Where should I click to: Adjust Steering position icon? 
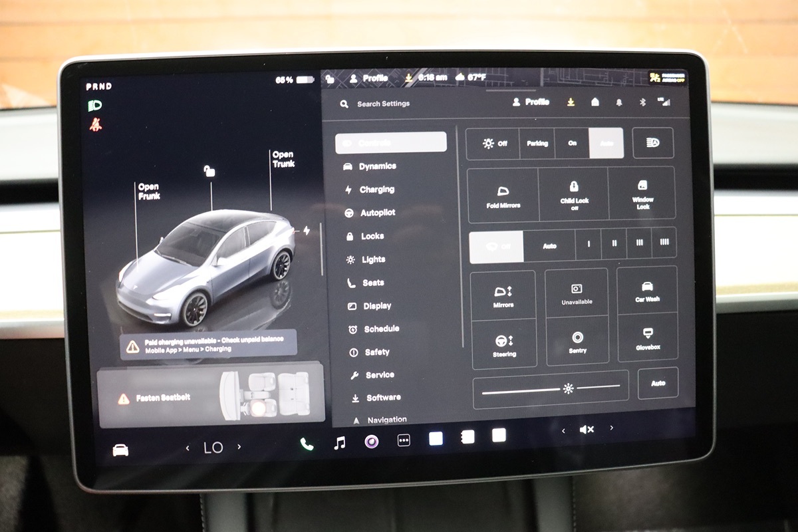click(x=503, y=344)
